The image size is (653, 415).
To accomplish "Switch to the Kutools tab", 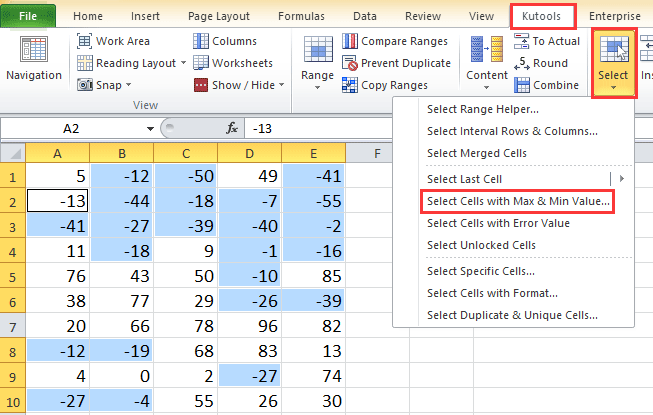I will click(x=541, y=16).
